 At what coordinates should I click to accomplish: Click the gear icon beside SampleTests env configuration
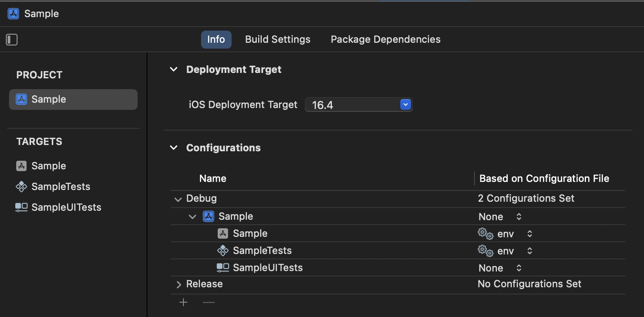coord(485,250)
